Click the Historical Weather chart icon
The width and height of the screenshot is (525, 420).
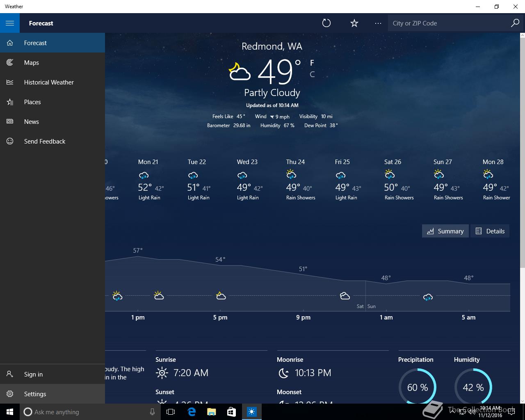[x=10, y=82]
